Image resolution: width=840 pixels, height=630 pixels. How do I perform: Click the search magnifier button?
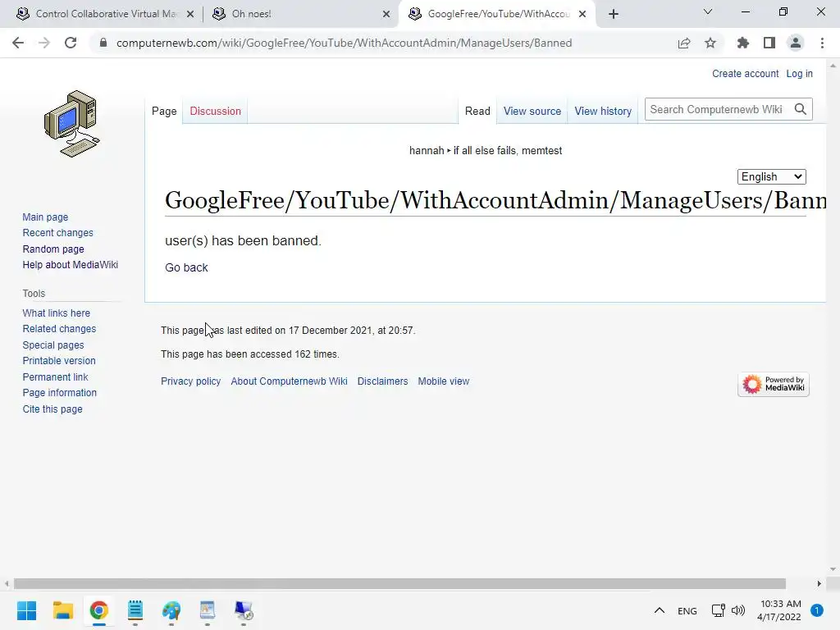[x=801, y=109]
